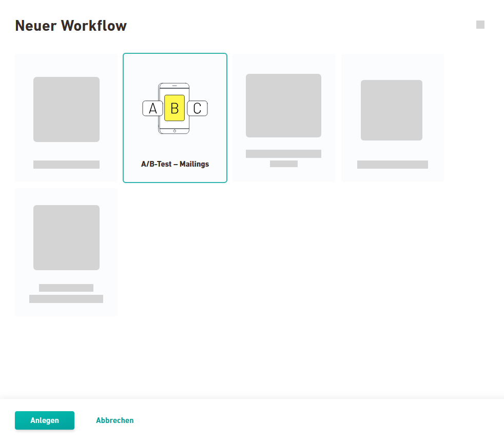Click the two-line title placeholder in second-row card
This screenshot has height=444, width=504.
pos(66,293)
